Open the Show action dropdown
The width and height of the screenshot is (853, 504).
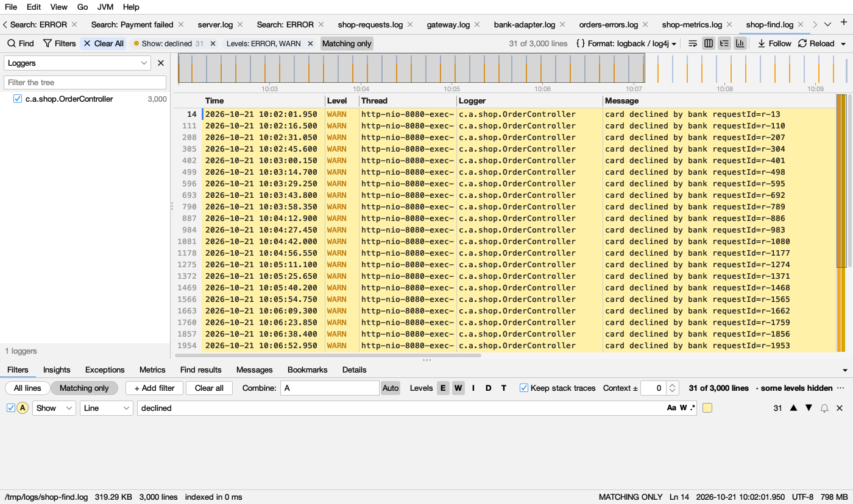coord(54,408)
